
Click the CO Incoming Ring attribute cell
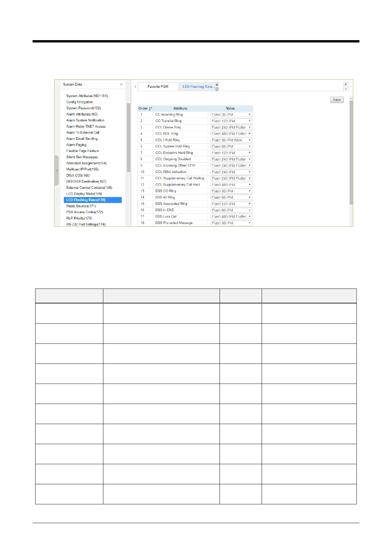180,114
